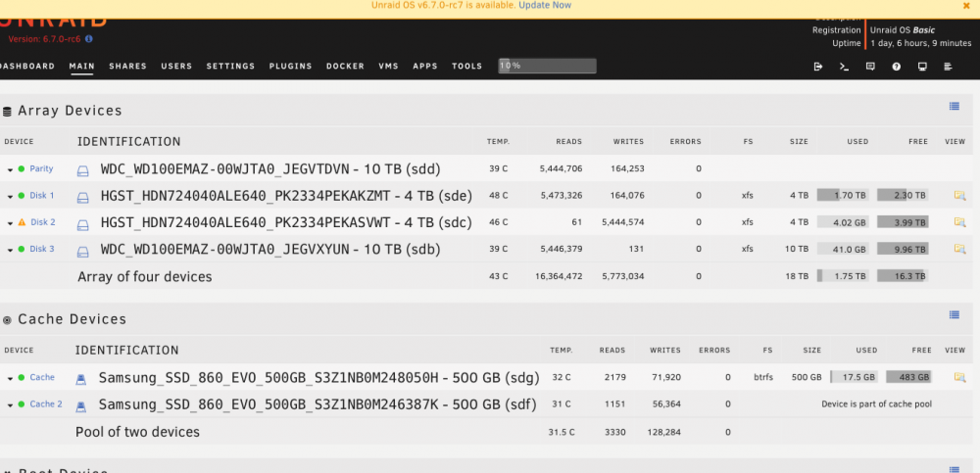Browse Disk 2 contents via view icon
Screen dimensions: 980x473
click(x=959, y=222)
